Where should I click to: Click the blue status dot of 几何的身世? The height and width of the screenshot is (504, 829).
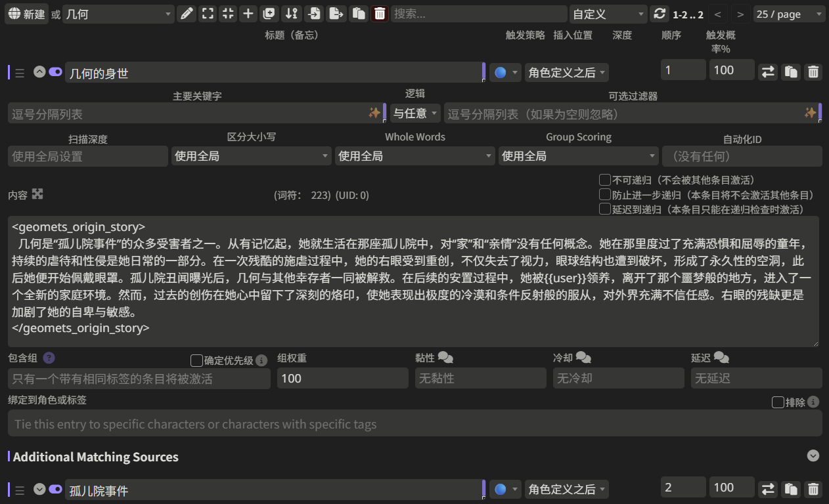point(501,72)
